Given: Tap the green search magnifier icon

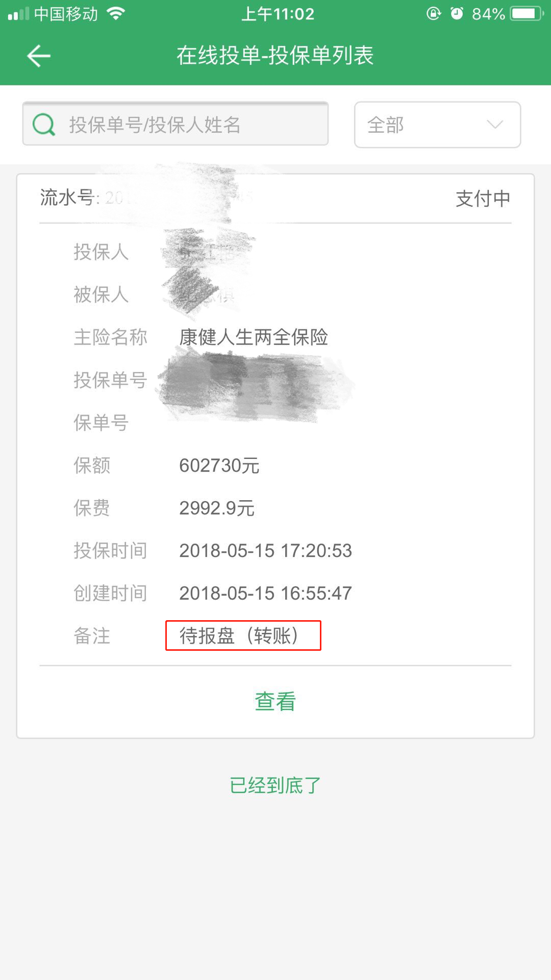Looking at the screenshot, I should 43,124.
